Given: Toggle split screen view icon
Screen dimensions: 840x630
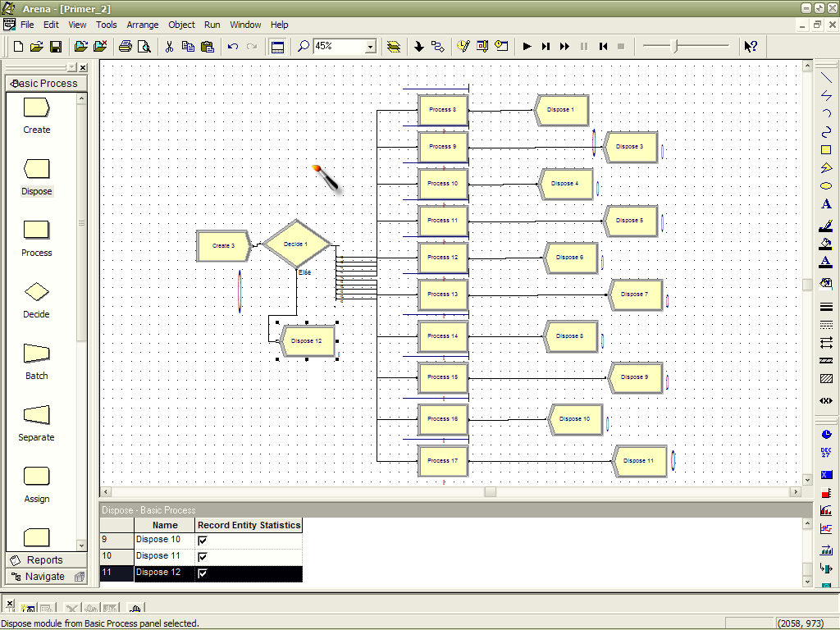Looking at the screenshot, I should click(x=277, y=47).
